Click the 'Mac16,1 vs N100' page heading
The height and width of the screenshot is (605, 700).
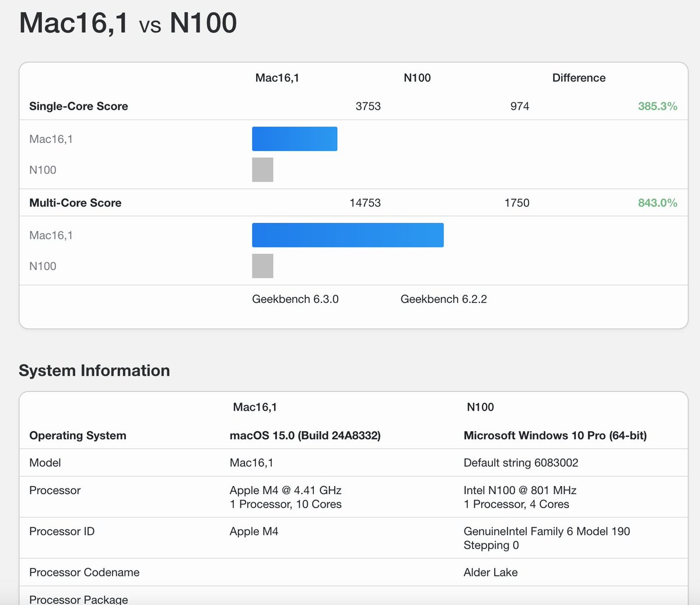pos(128,23)
